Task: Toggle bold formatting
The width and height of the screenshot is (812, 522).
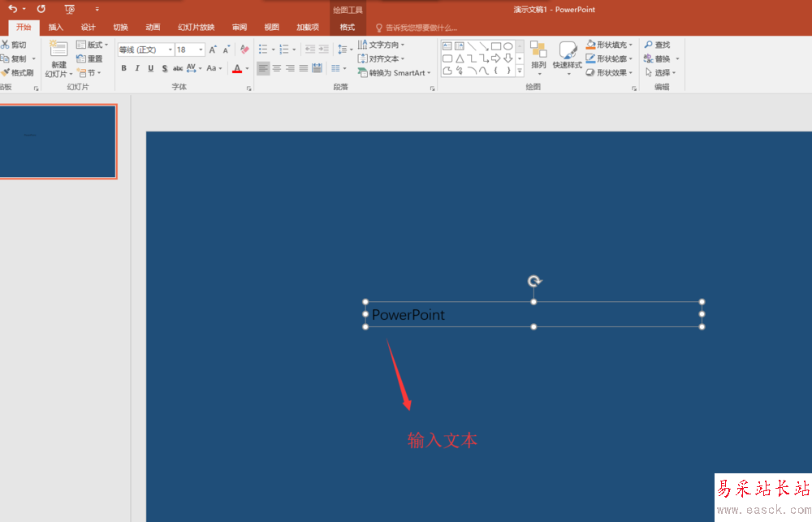Action: pyautogui.click(x=123, y=68)
